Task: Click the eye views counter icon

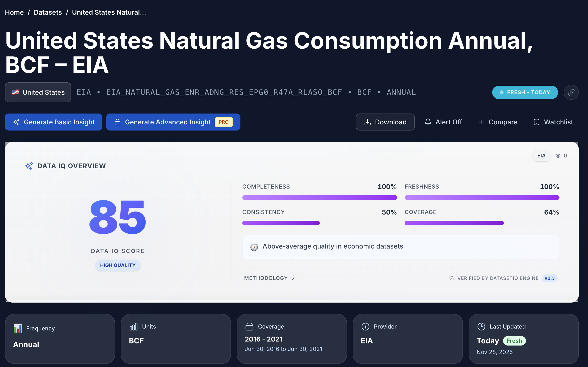Action: [x=558, y=156]
